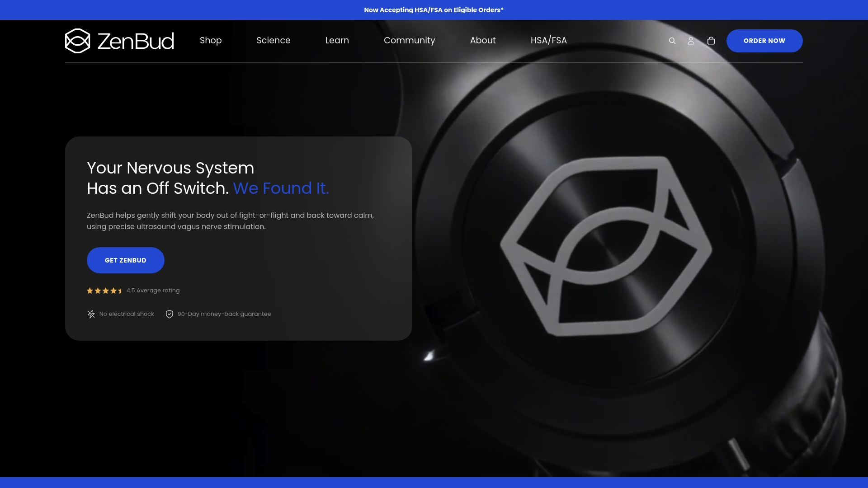868x488 pixels.
Task: Open the user account icon
Action: point(691,41)
